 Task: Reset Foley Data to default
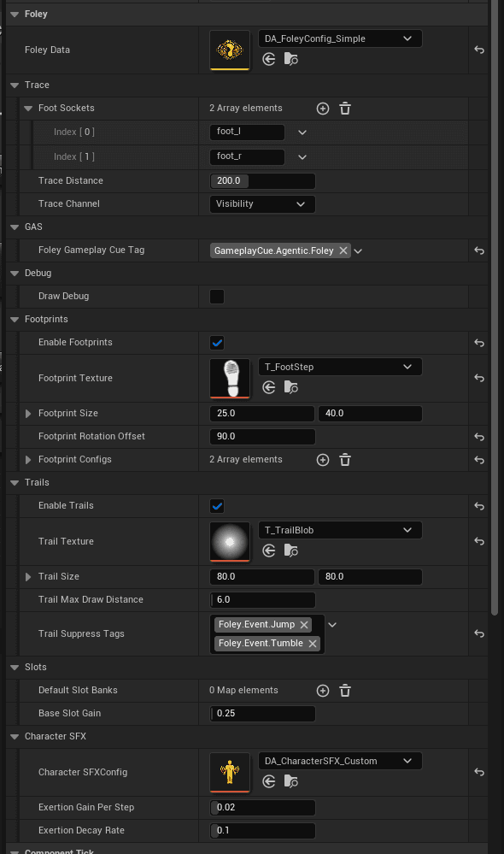[479, 50]
